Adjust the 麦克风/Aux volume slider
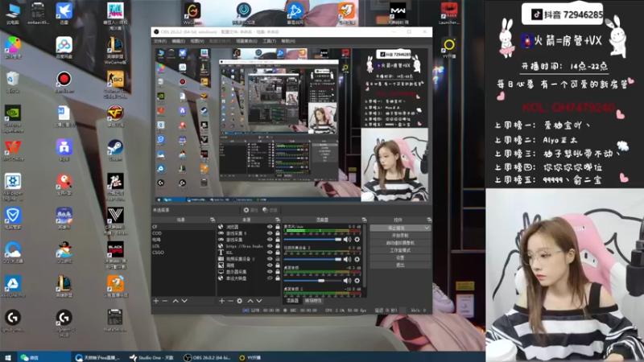 313,239
